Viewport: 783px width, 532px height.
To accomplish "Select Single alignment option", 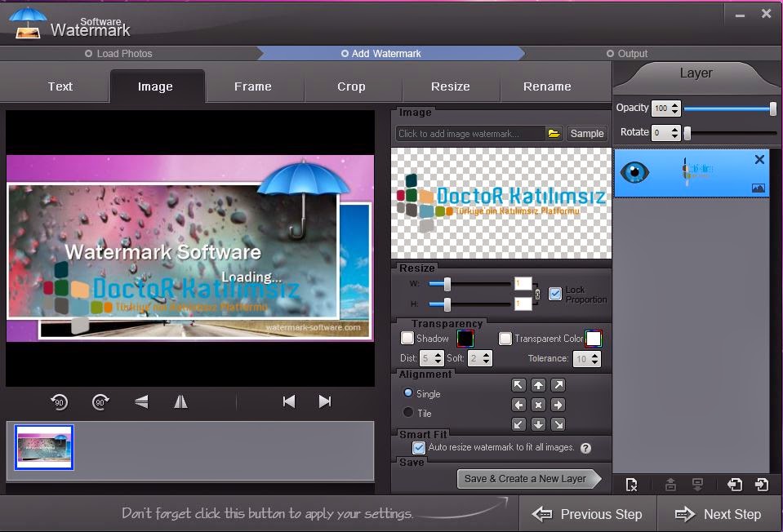I will tap(408, 392).
